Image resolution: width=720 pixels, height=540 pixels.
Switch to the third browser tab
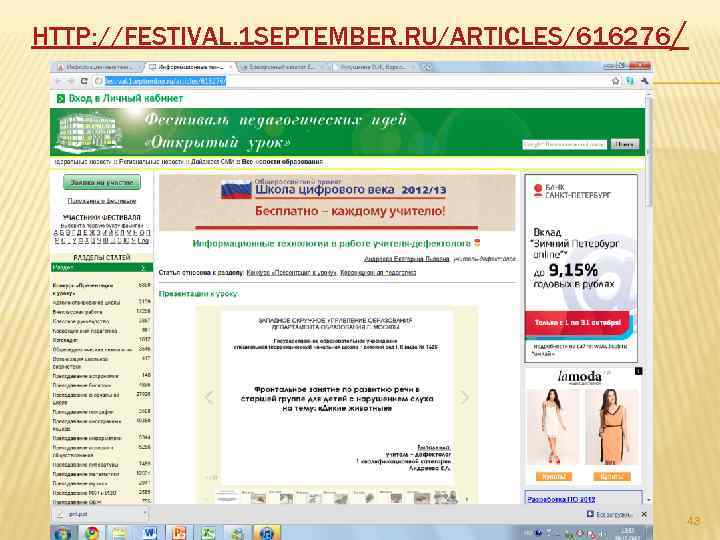pos(282,67)
